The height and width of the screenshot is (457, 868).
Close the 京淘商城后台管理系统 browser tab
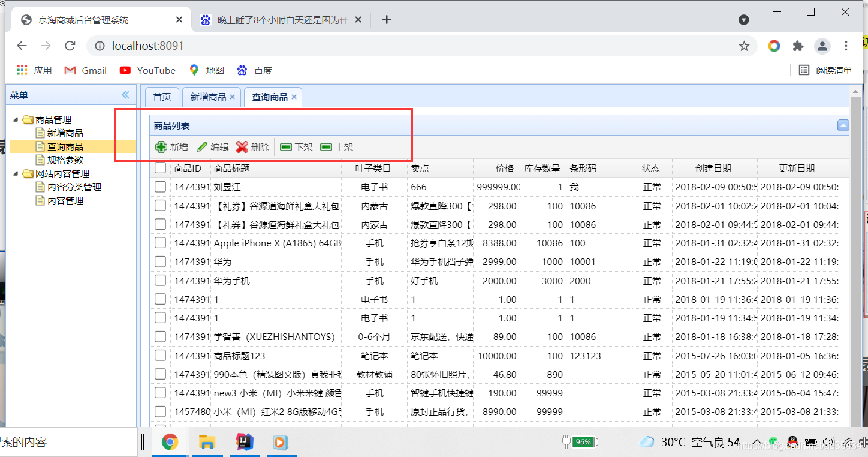(179, 20)
